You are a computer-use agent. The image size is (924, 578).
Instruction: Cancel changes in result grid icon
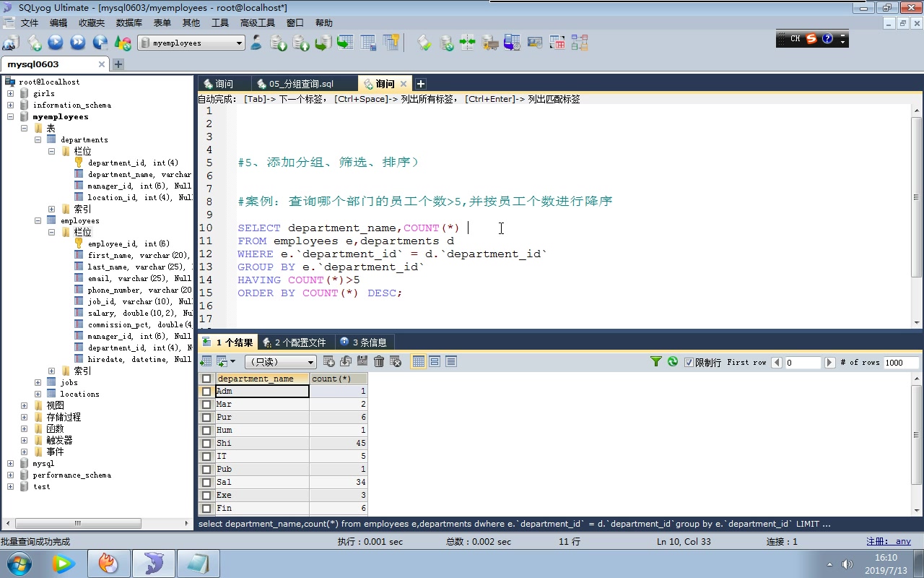click(x=396, y=361)
